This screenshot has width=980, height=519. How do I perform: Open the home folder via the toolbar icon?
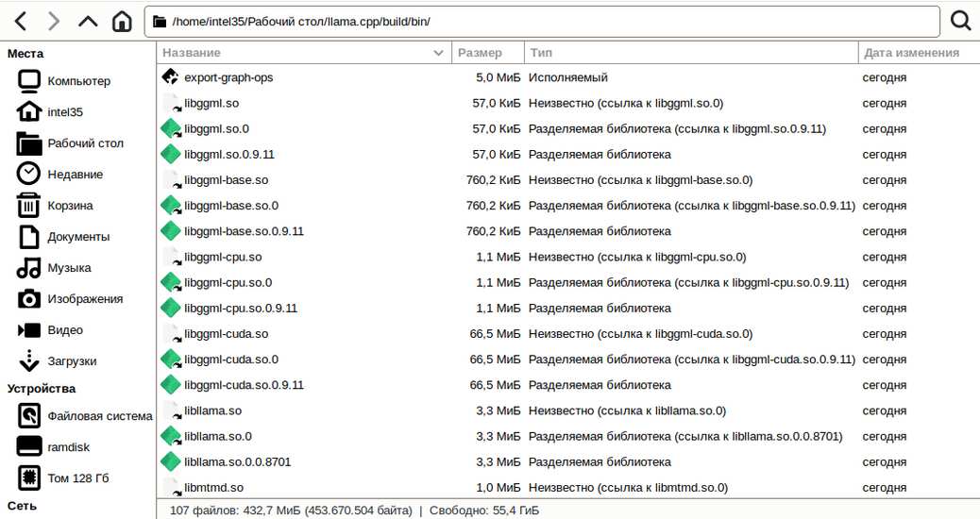click(122, 22)
